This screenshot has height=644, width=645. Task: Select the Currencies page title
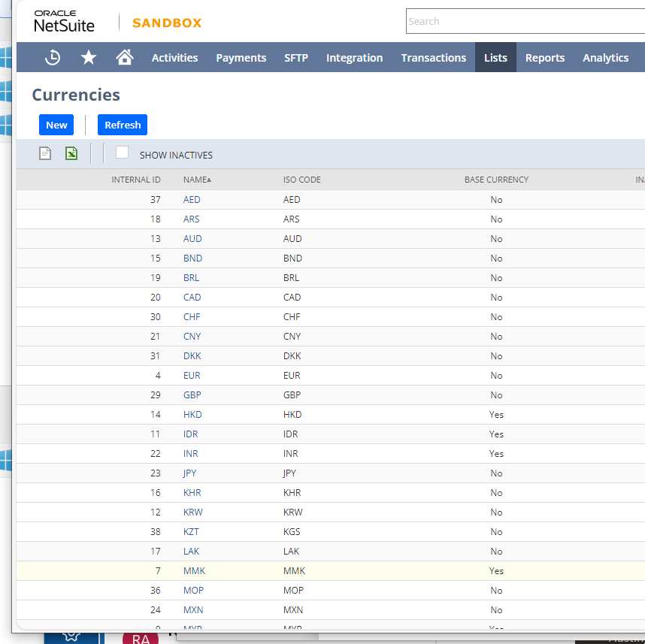(76, 95)
